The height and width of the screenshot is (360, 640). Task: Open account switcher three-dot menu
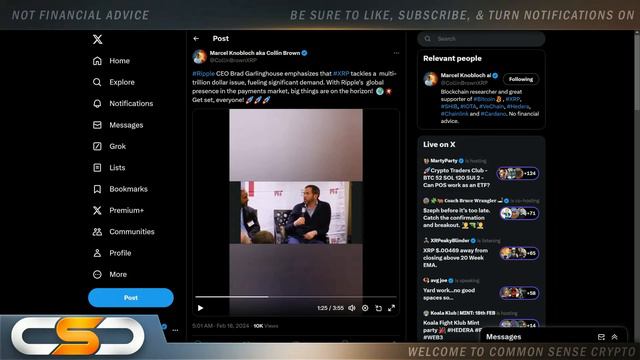coord(175,330)
